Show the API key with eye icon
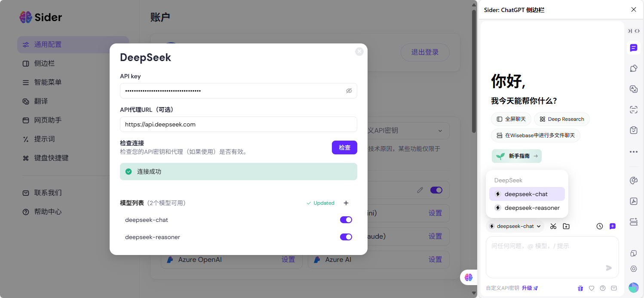The image size is (644, 298). click(x=349, y=91)
